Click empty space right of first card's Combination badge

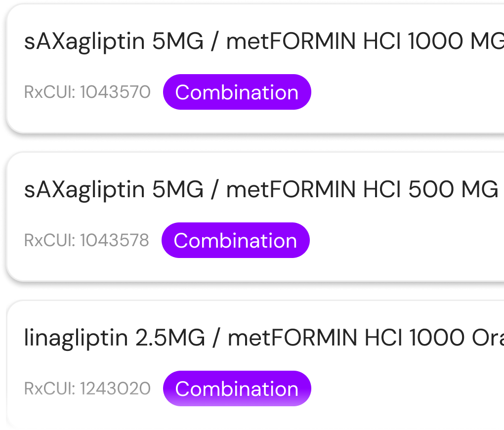click(x=405, y=92)
